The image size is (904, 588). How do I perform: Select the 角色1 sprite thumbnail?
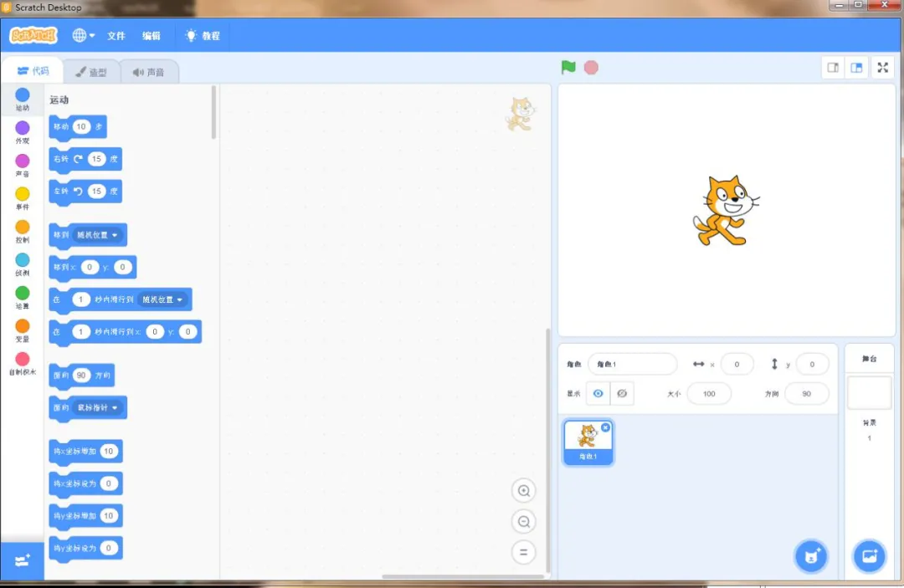(x=588, y=442)
